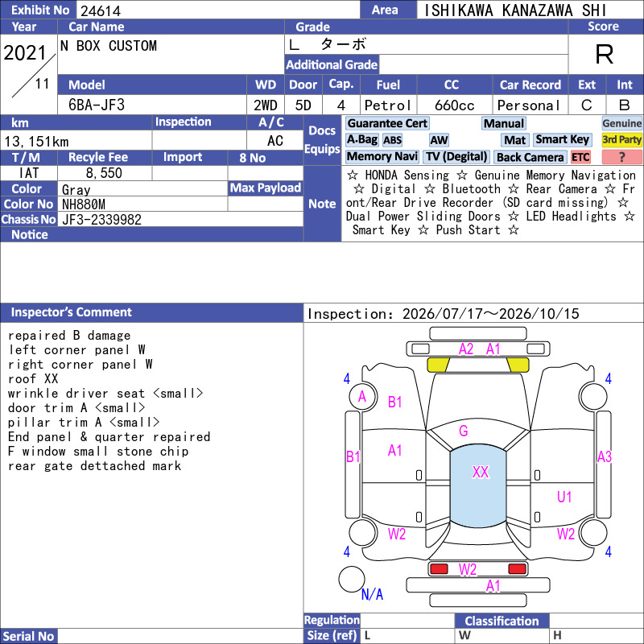The height and width of the screenshot is (644, 644).
Task: Click the Max Payload label
Action: pos(266,188)
